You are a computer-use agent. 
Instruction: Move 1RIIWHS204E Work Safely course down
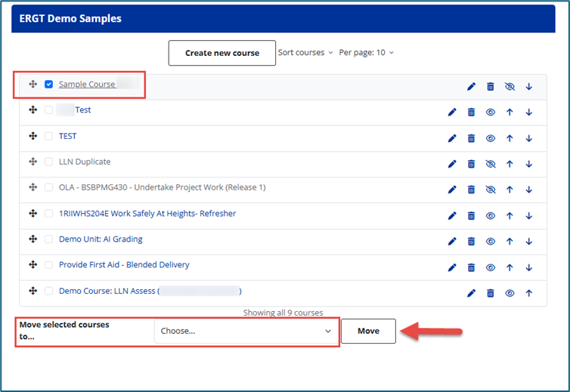[529, 216]
